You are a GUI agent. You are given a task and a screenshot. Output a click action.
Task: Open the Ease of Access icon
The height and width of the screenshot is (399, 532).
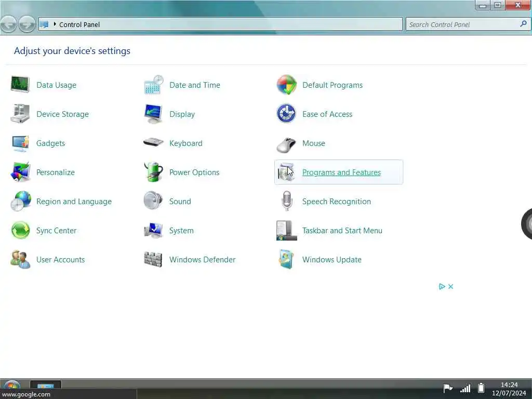tap(286, 114)
